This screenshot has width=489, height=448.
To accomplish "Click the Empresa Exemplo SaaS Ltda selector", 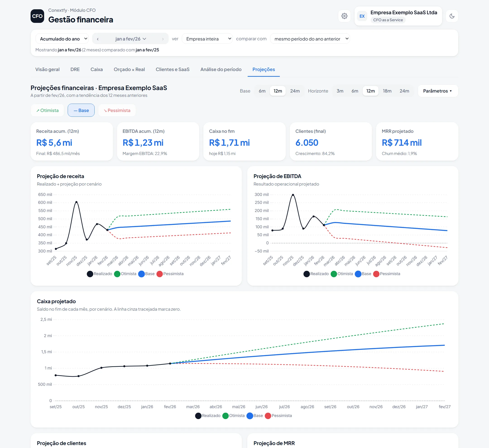I will click(x=398, y=16).
